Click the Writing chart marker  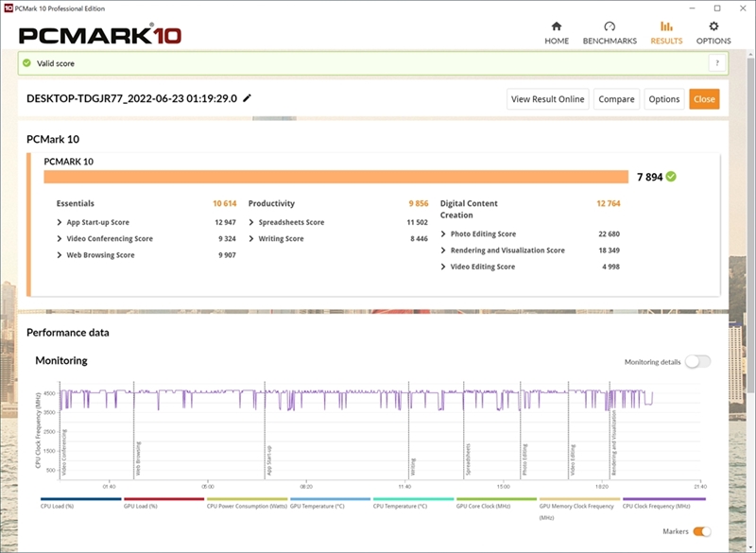pos(413,467)
